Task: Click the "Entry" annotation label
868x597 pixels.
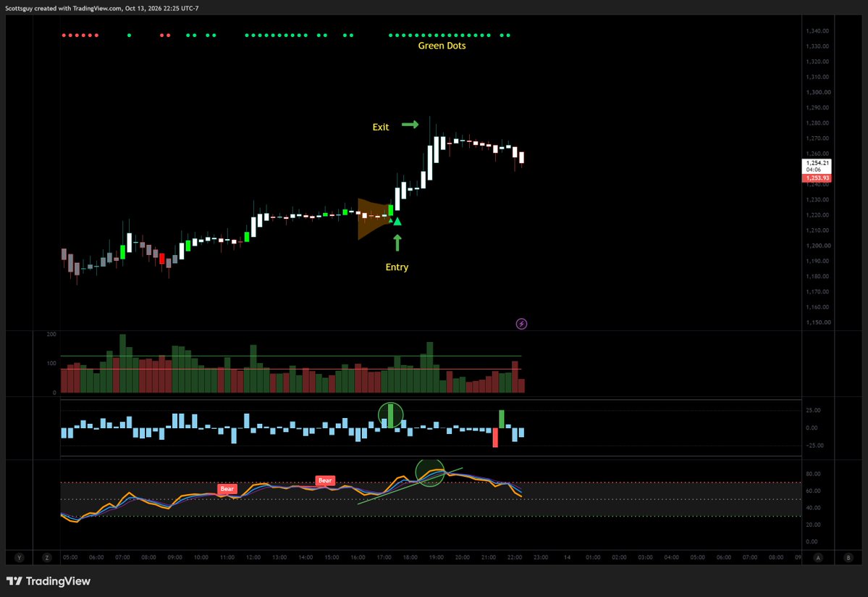Action: 397,267
